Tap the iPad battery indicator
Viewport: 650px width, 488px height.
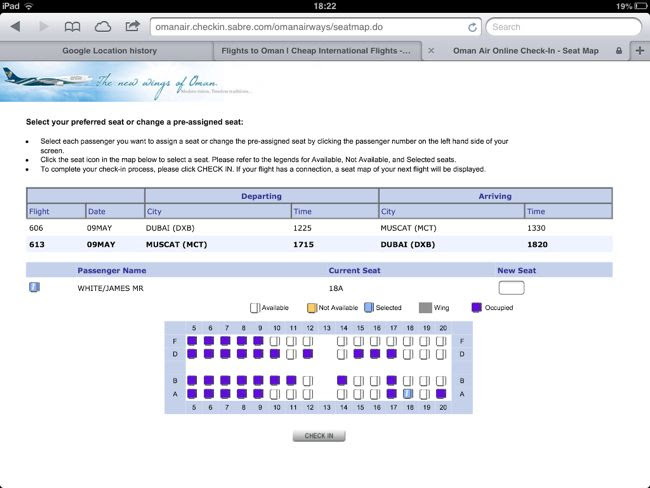[640, 6]
